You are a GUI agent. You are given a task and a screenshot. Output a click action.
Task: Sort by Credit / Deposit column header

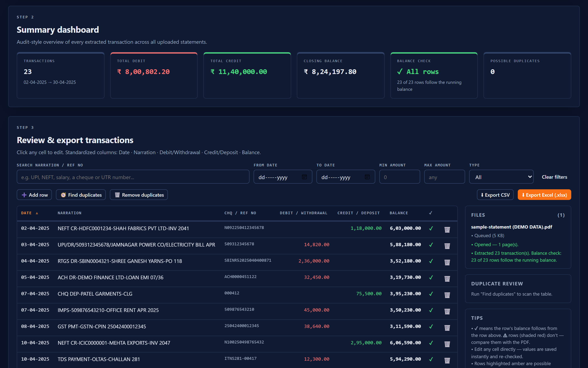[358, 213]
